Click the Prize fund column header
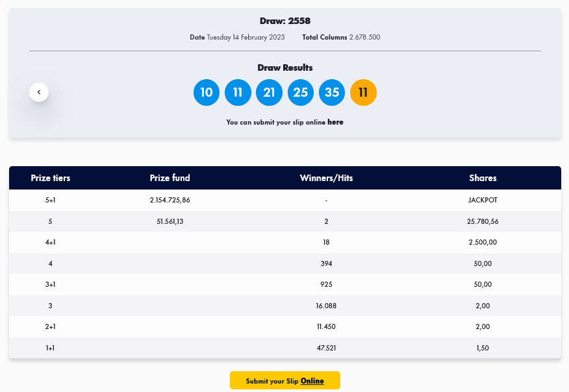 coord(170,178)
